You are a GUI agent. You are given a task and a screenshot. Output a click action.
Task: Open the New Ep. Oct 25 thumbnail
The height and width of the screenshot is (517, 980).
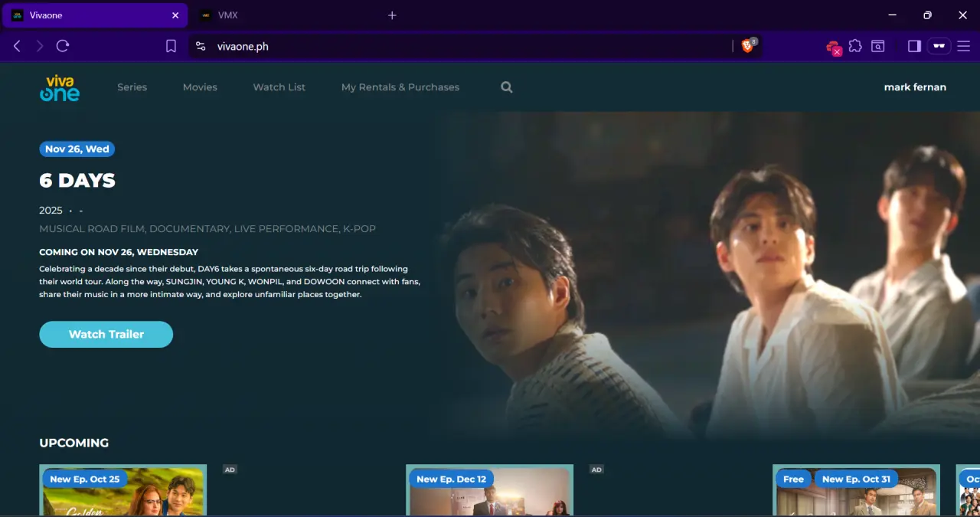(123, 490)
